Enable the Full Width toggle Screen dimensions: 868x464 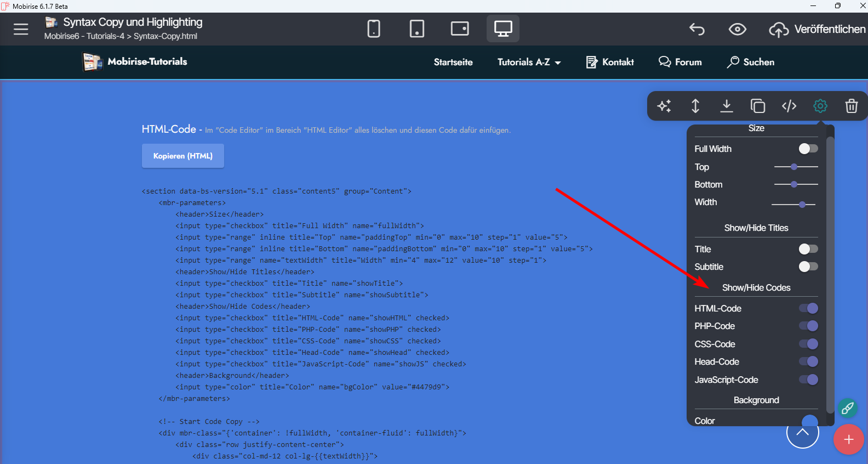tap(808, 149)
